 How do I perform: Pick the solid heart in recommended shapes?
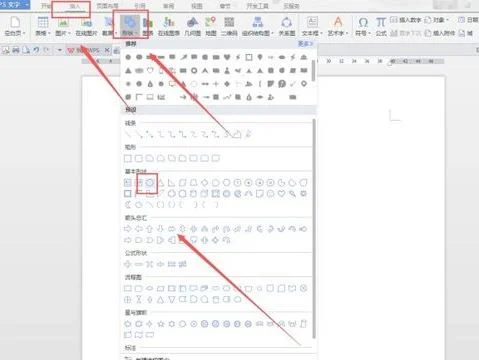(x=227, y=57)
